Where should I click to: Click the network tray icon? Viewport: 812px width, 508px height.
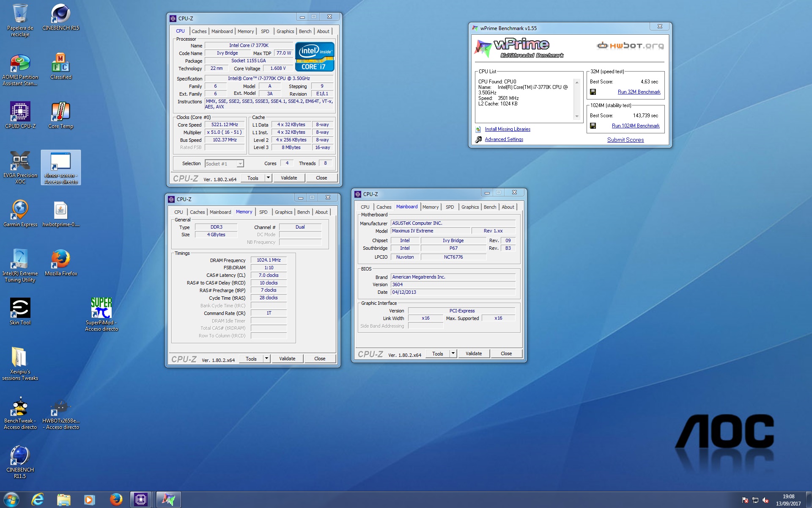tap(755, 500)
